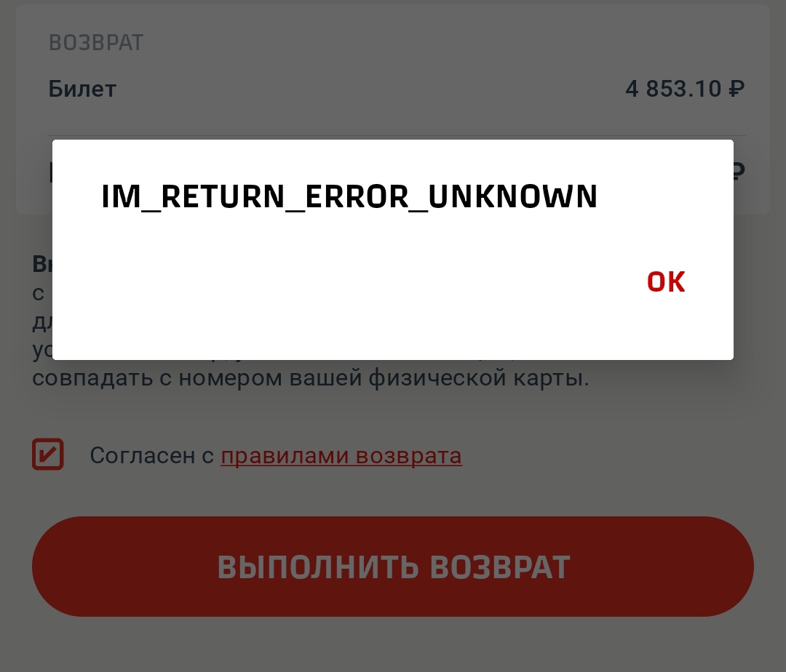The image size is (786, 672).
Task: Tap the dimmed background below the dialog
Action: tap(393, 411)
